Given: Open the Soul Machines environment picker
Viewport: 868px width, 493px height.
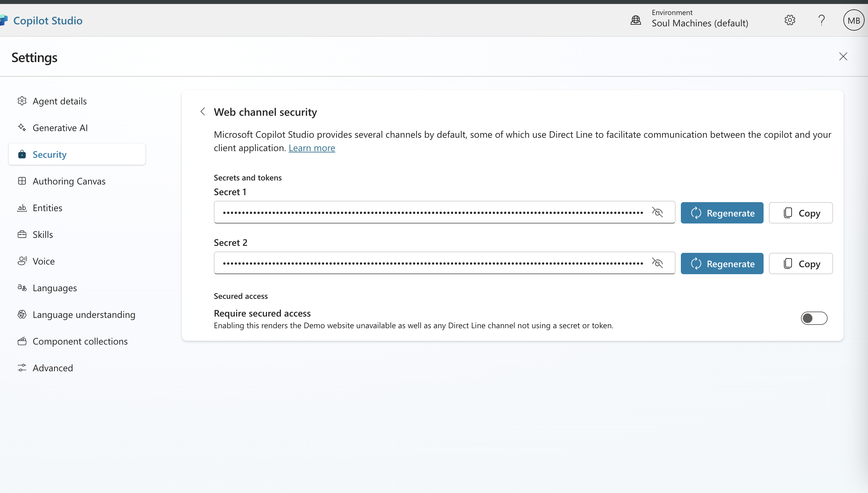Looking at the screenshot, I should pos(700,23).
